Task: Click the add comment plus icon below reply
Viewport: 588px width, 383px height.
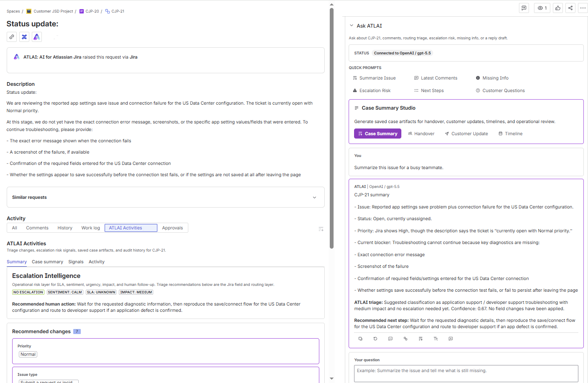Action: tap(451, 339)
